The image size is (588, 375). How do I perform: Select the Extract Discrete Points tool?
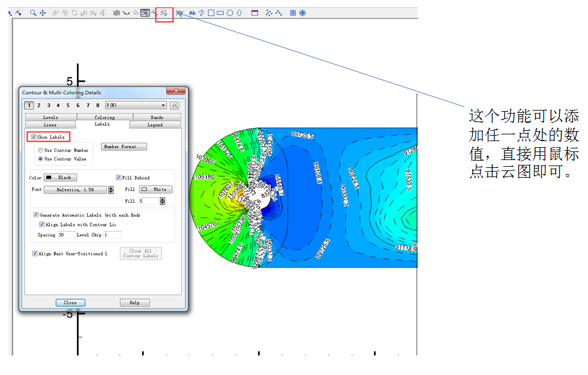(x=269, y=13)
